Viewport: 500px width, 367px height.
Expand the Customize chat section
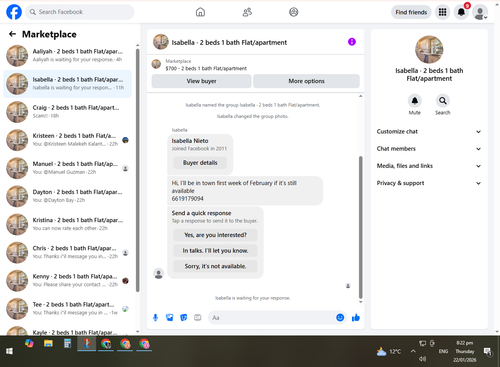pos(429,131)
